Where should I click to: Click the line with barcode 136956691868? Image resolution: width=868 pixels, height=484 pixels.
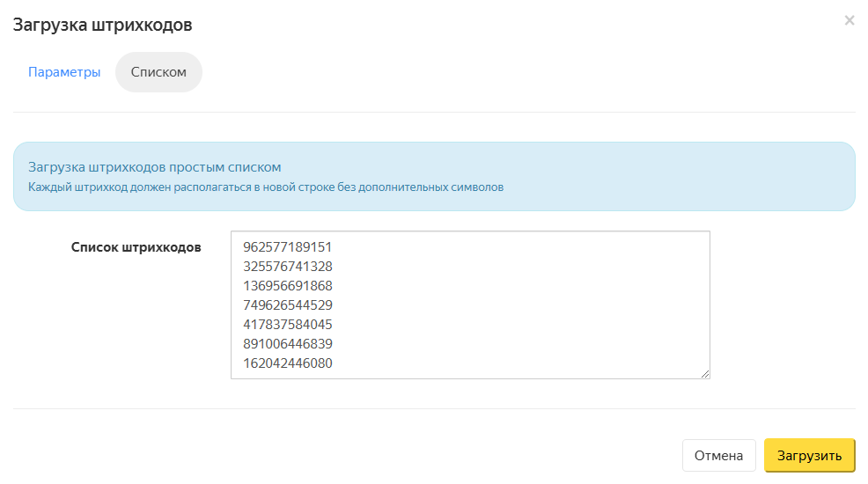pos(287,286)
